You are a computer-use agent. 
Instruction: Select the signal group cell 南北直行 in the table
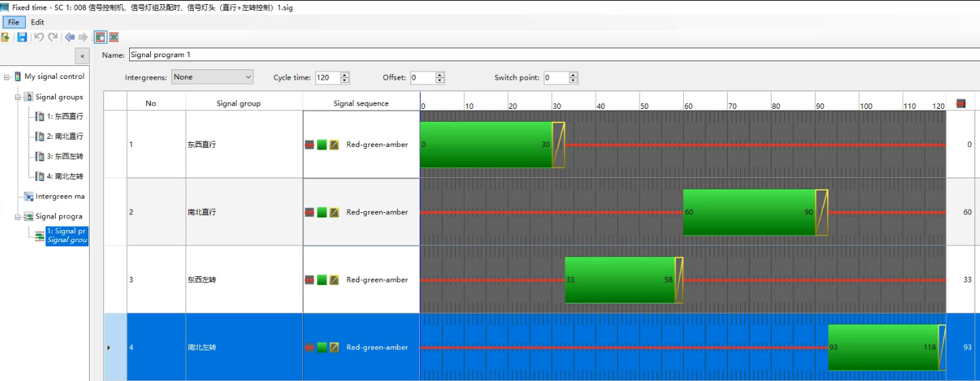tap(244, 212)
